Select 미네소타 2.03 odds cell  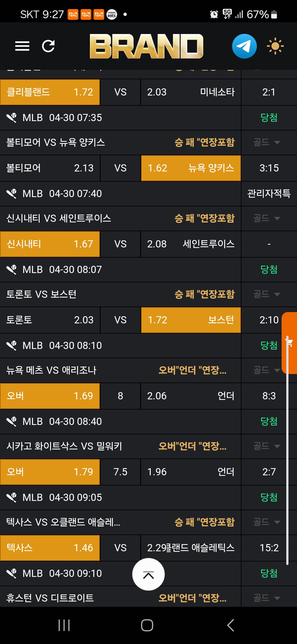pos(191,92)
